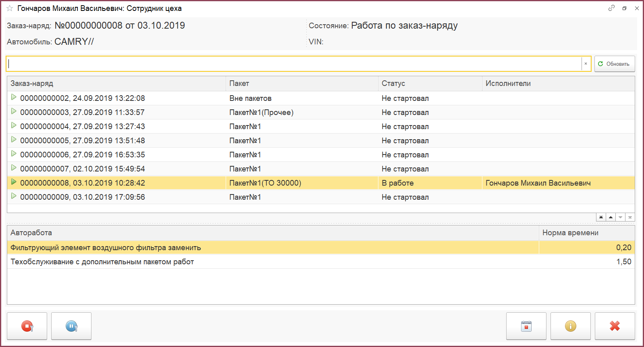Click the green play icon for order 00000000005
The height and width of the screenshot is (347, 644).
click(x=14, y=140)
